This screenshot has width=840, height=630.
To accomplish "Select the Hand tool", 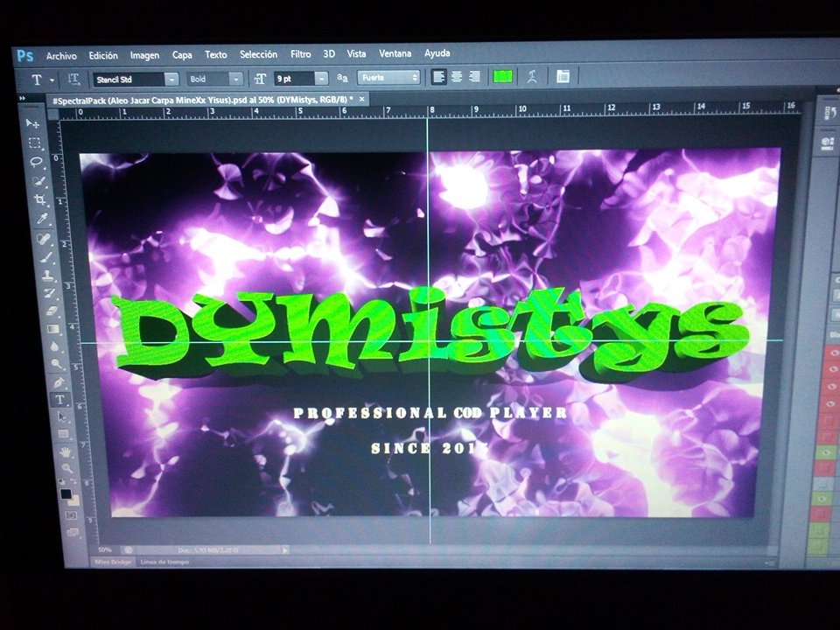I will tap(65, 452).
